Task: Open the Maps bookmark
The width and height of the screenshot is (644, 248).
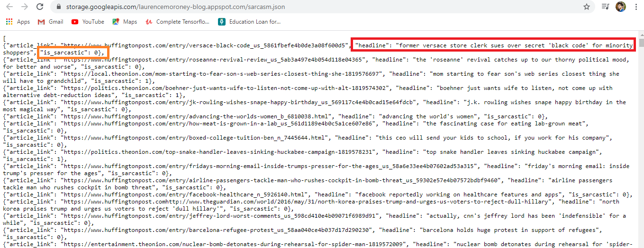Action: [x=125, y=22]
